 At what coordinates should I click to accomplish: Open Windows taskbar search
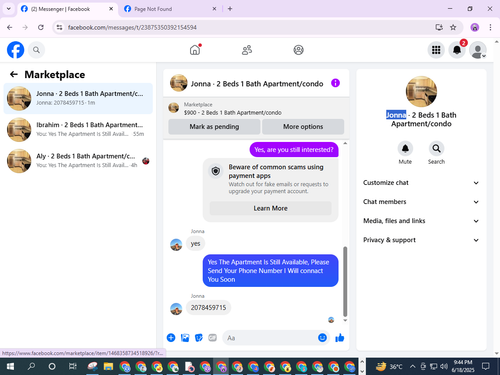click(x=31, y=367)
